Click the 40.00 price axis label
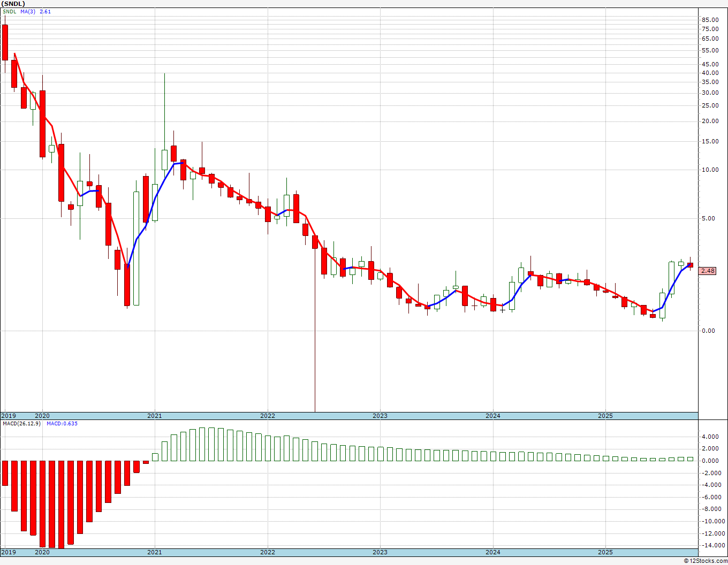 tap(711, 73)
